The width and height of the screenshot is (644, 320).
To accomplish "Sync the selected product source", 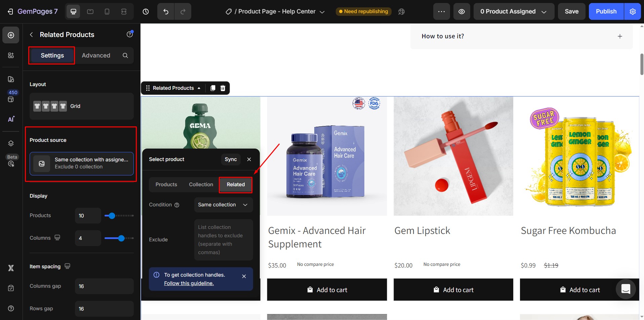I will pyautogui.click(x=231, y=159).
